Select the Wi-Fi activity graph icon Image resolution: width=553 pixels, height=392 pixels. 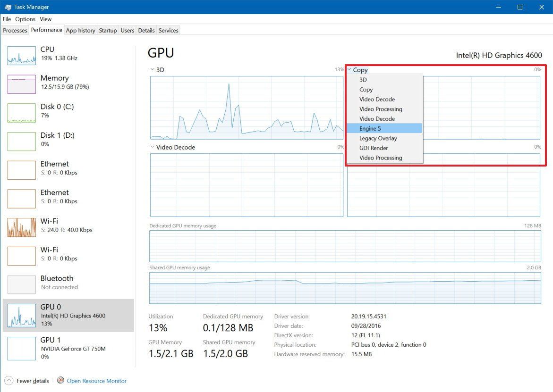(x=21, y=227)
